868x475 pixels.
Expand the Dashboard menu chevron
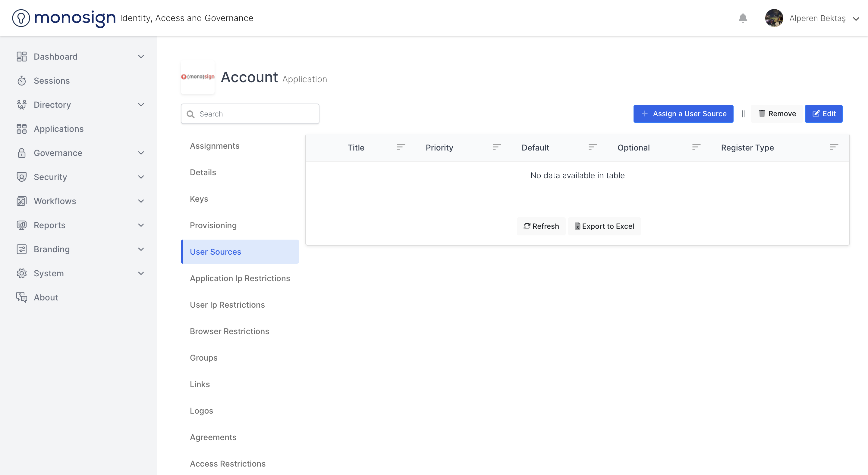tap(141, 57)
